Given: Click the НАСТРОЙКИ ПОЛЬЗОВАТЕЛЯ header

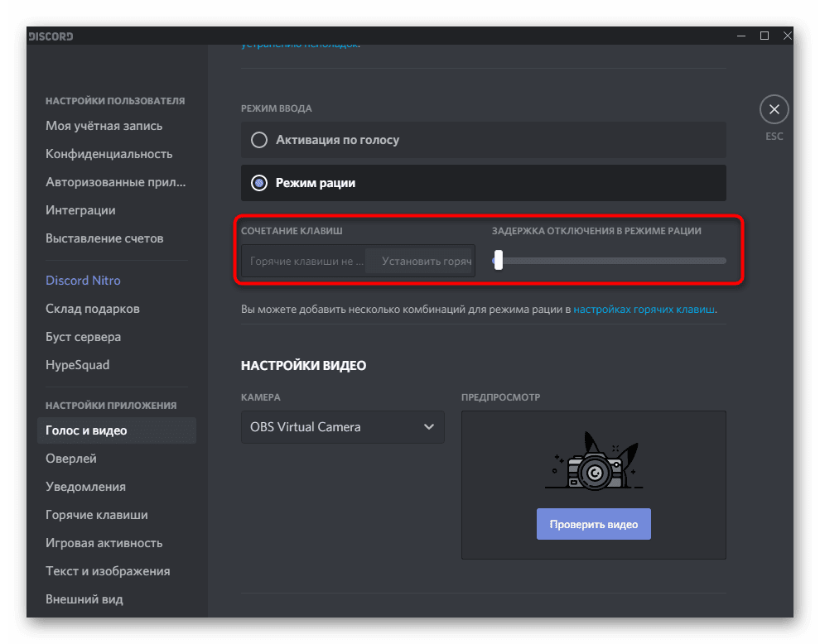Looking at the screenshot, I should coord(115,101).
